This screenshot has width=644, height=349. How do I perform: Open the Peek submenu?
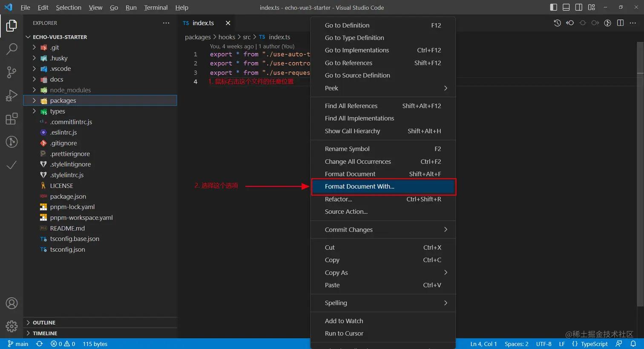tap(383, 88)
